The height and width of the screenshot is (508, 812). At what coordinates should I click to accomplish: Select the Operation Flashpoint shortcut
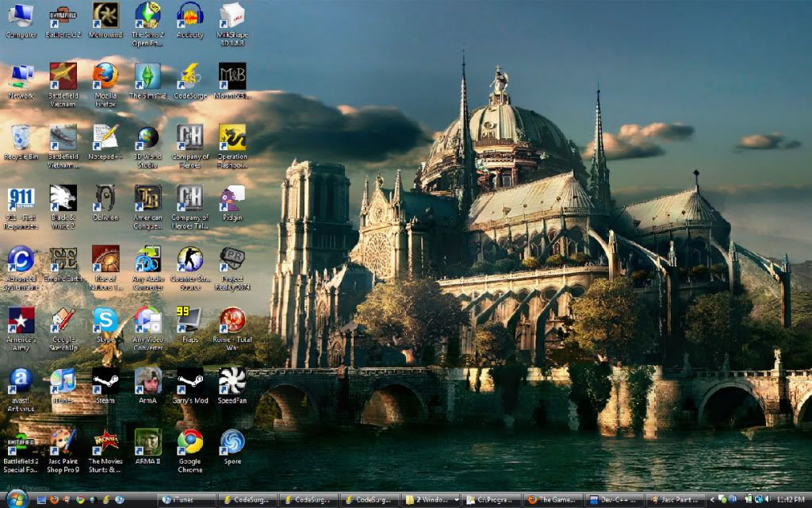click(x=232, y=146)
